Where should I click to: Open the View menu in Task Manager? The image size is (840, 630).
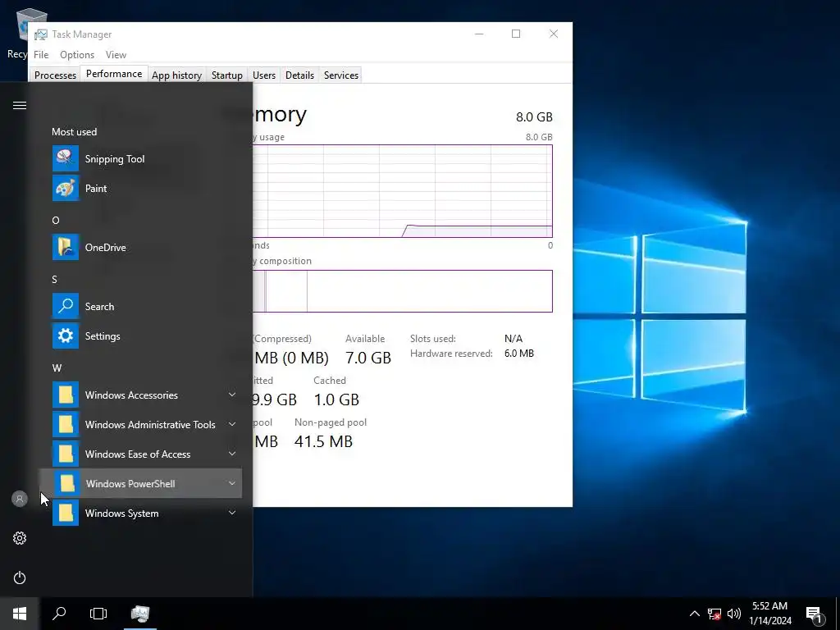tap(116, 55)
